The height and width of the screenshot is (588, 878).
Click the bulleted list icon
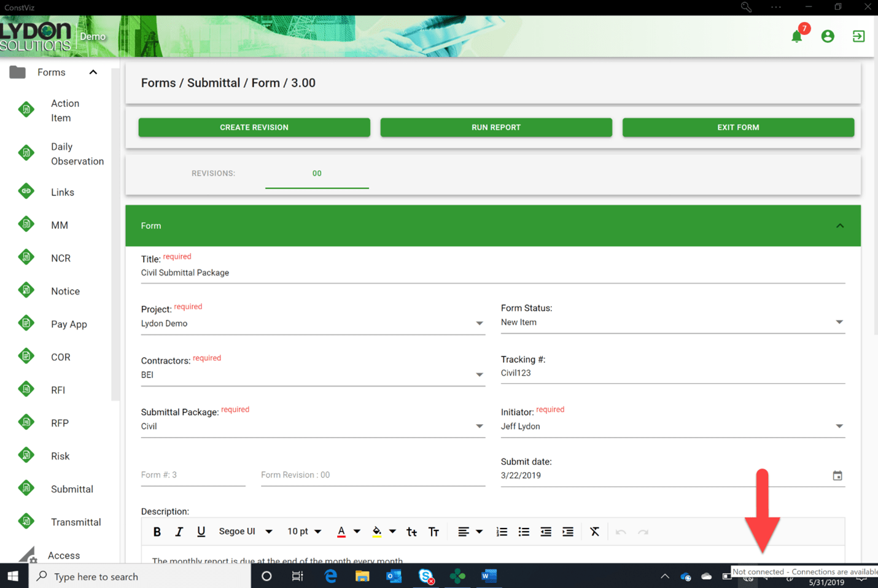pyautogui.click(x=524, y=532)
